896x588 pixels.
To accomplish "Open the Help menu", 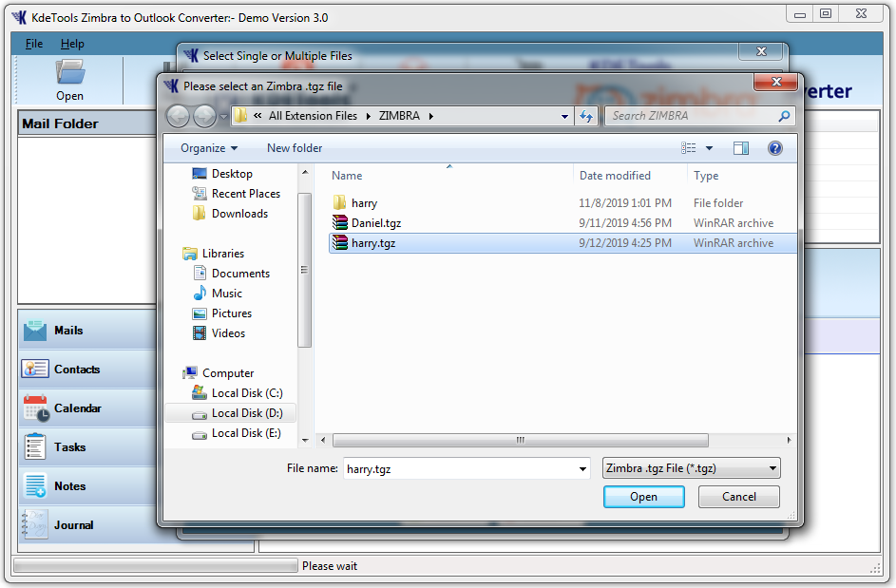I will pyautogui.click(x=72, y=44).
